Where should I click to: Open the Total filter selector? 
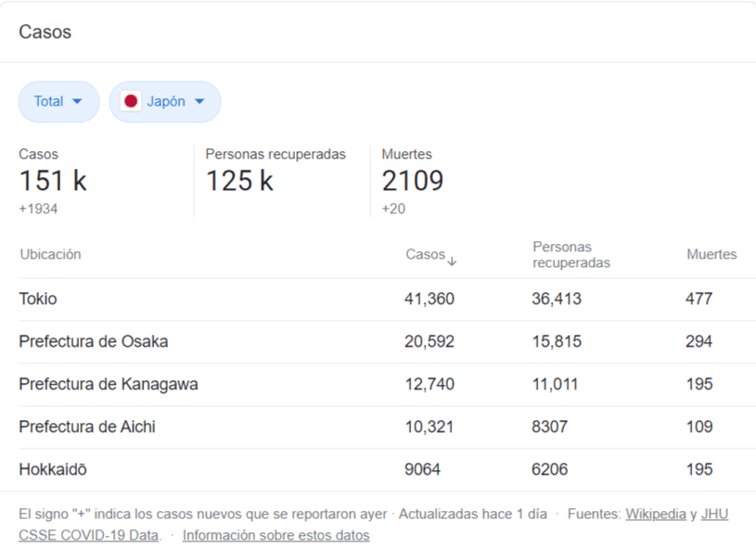tap(58, 102)
